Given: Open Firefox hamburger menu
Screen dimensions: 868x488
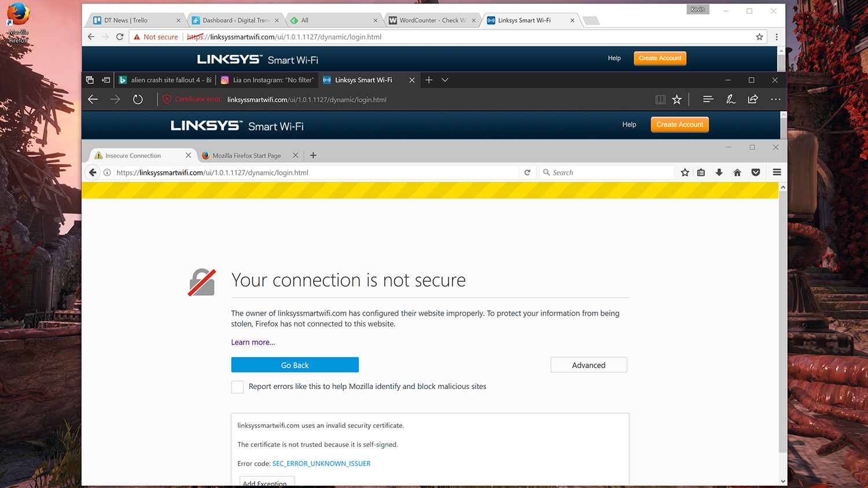Looking at the screenshot, I should point(777,173).
